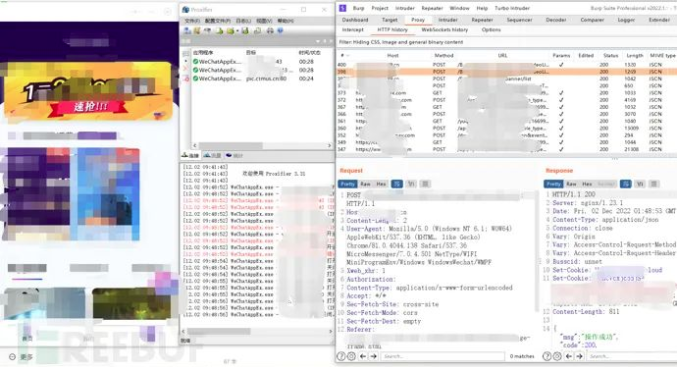Click the Intercept sub-tab
Viewport: 679px width, 367px height.
[x=353, y=30]
